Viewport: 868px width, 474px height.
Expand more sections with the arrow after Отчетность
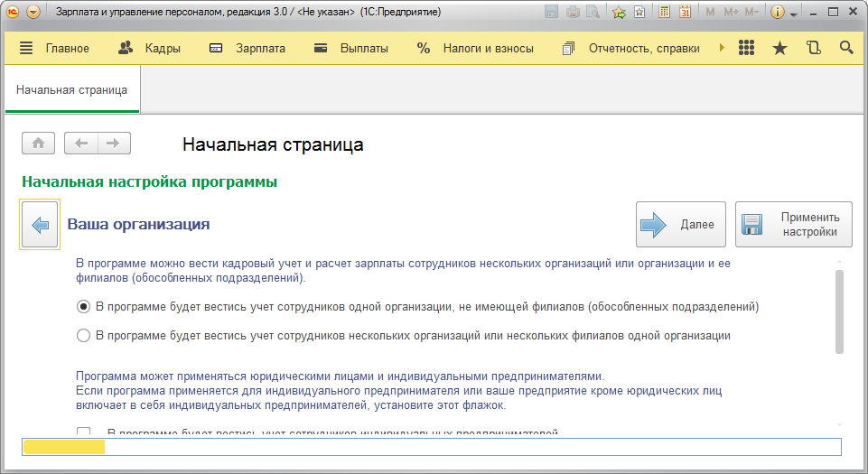[723, 48]
